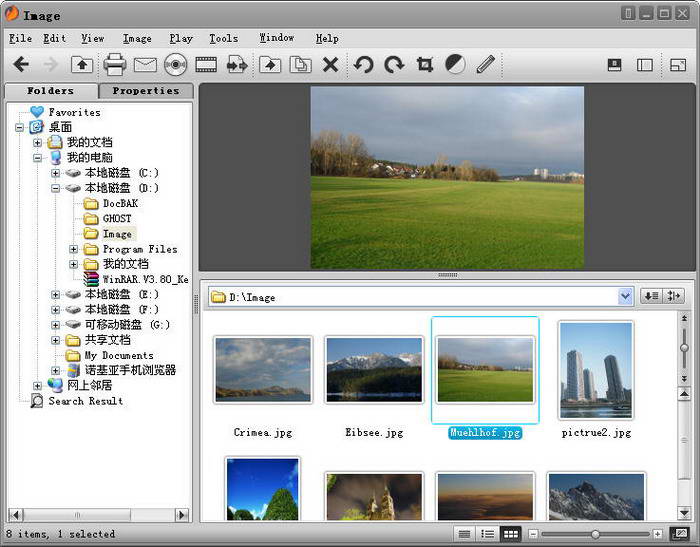This screenshot has height=547, width=700.
Task: Select the Crop tool icon
Action: [x=425, y=65]
